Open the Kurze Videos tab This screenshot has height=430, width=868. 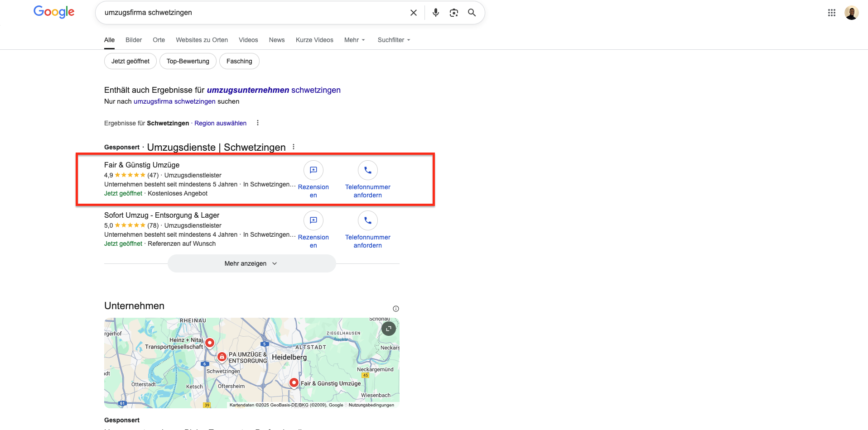[x=314, y=40]
